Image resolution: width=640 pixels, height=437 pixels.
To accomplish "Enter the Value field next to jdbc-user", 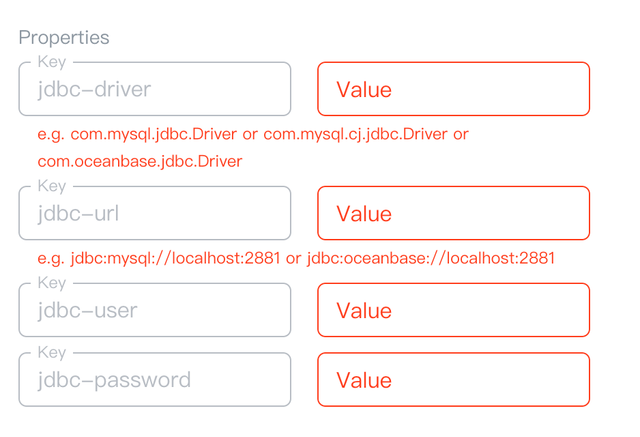I will 453,311.
